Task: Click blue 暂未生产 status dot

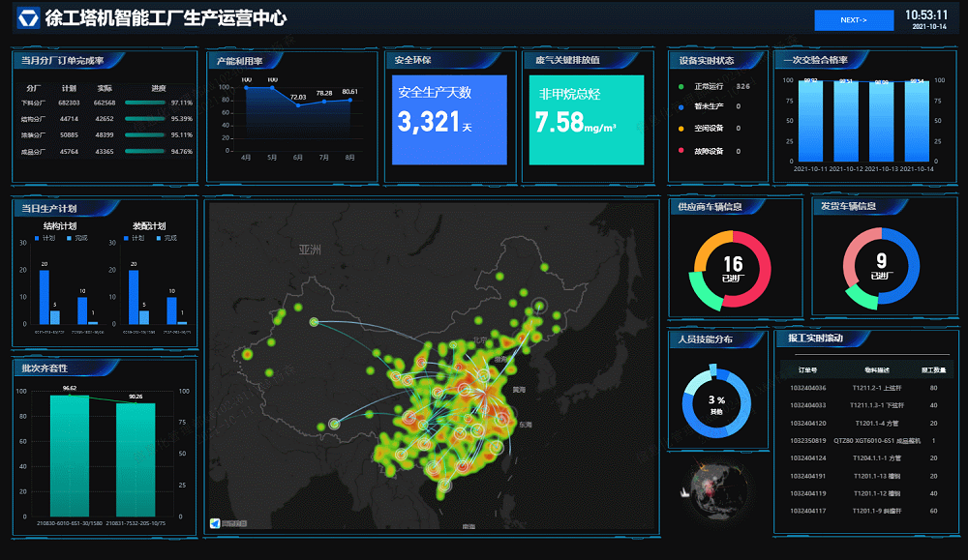Action: click(x=682, y=106)
